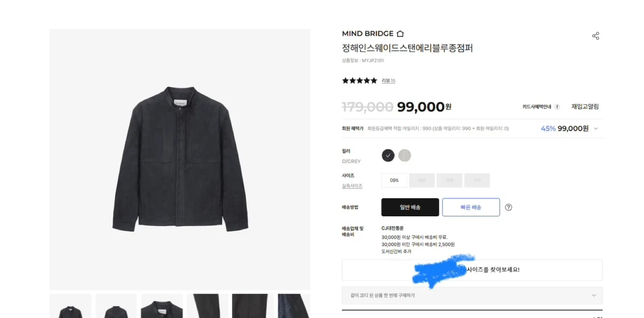Screen dimensions: 644x318
Task: Click the card benefits info icon
Action: pyautogui.click(x=557, y=107)
